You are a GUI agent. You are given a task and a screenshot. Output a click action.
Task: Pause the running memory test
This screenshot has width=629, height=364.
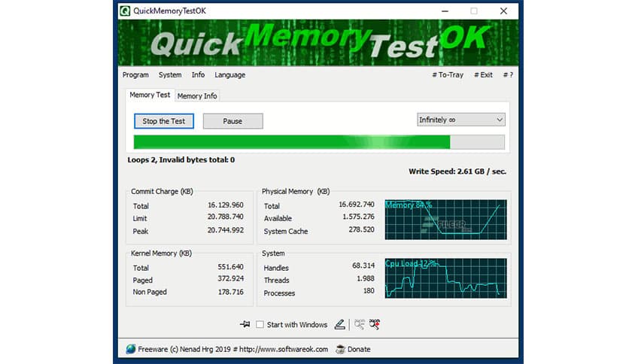pos(232,121)
